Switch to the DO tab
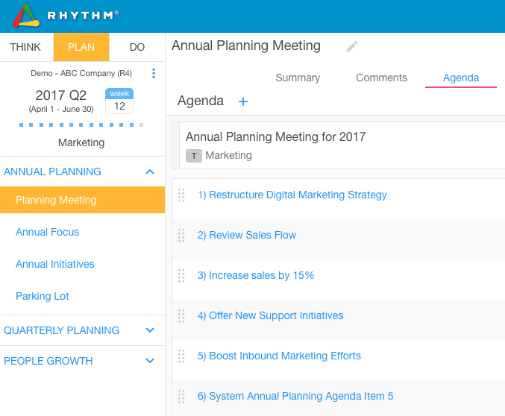The width and height of the screenshot is (505, 416). (x=137, y=47)
